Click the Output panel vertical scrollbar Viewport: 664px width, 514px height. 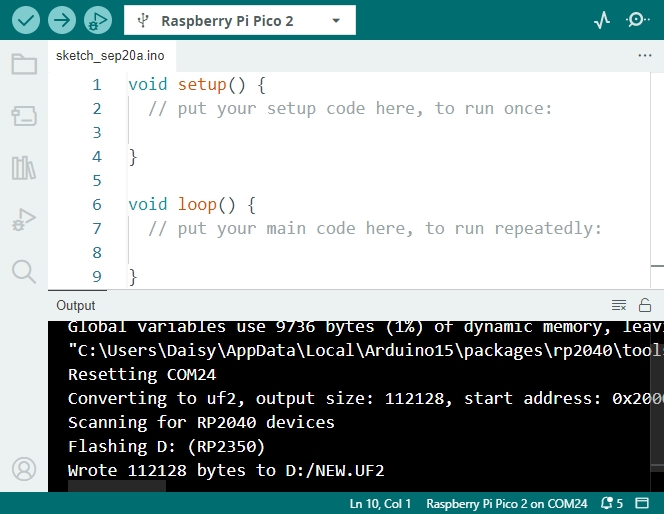657,406
